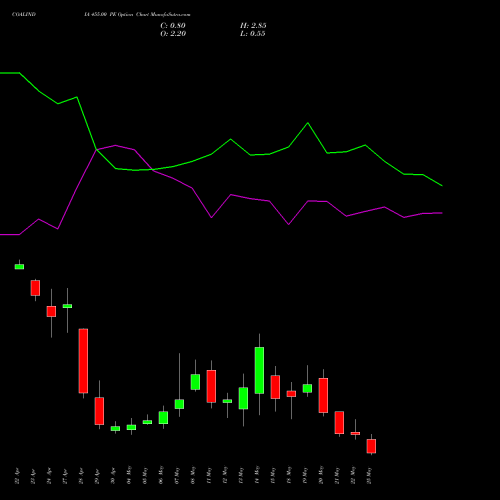This screenshot has height=500, width=500.
Task: Click the first green candlestick above 22 Apr
Action: [19, 266]
